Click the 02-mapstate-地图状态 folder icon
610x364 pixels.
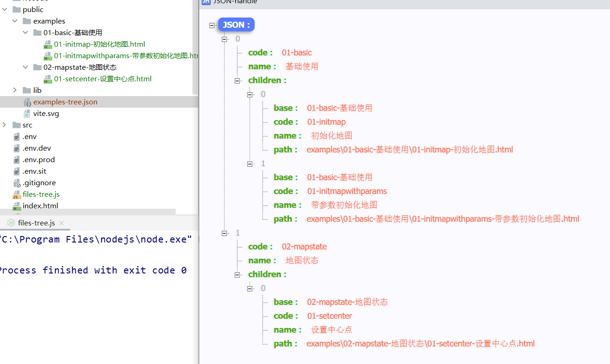point(37,67)
